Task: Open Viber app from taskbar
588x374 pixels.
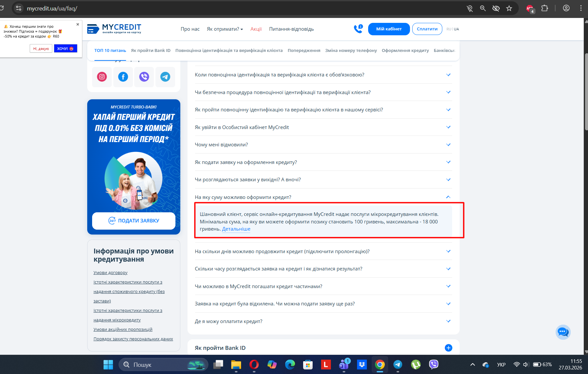Action: point(434,365)
